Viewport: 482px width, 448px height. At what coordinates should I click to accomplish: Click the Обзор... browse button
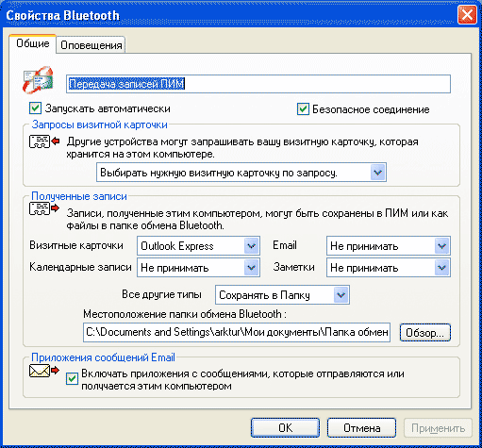[425, 333]
